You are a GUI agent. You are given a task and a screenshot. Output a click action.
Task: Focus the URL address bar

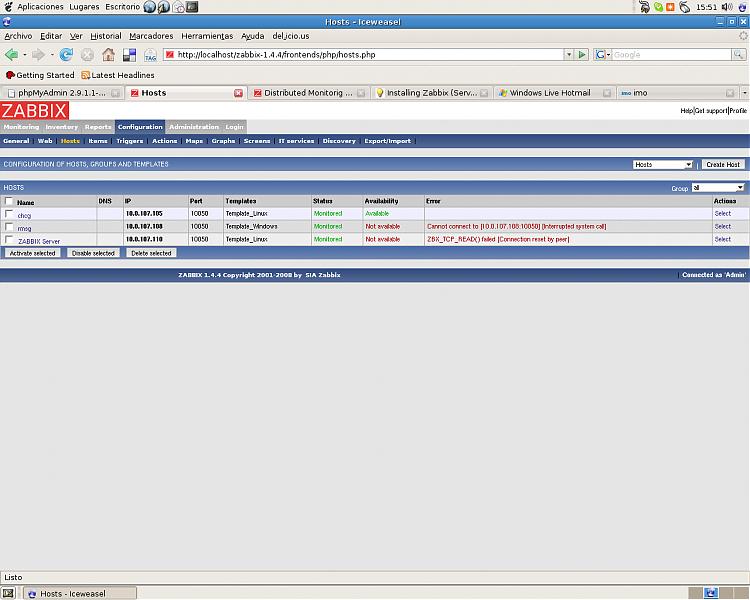pyautogui.click(x=364, y=55)
